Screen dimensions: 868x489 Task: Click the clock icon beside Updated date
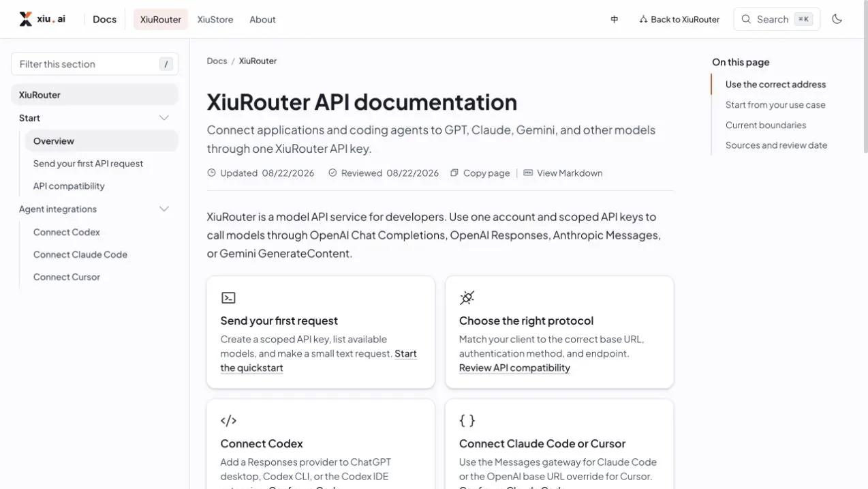[211, 173]
